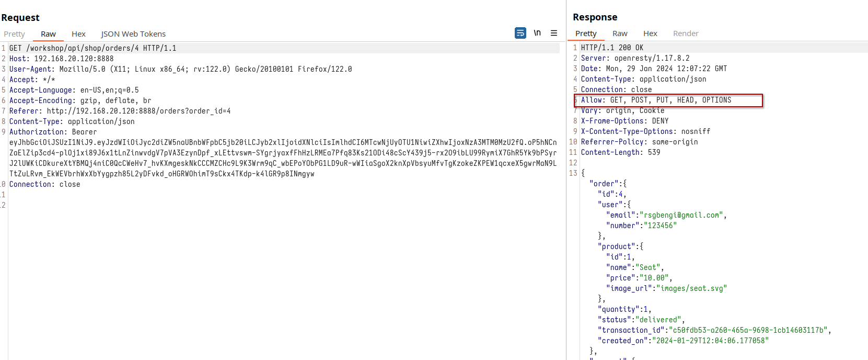Open the Request hamburger options menu
The height and width of the screenshot is (360, 868).
click(x=554, y=33)
